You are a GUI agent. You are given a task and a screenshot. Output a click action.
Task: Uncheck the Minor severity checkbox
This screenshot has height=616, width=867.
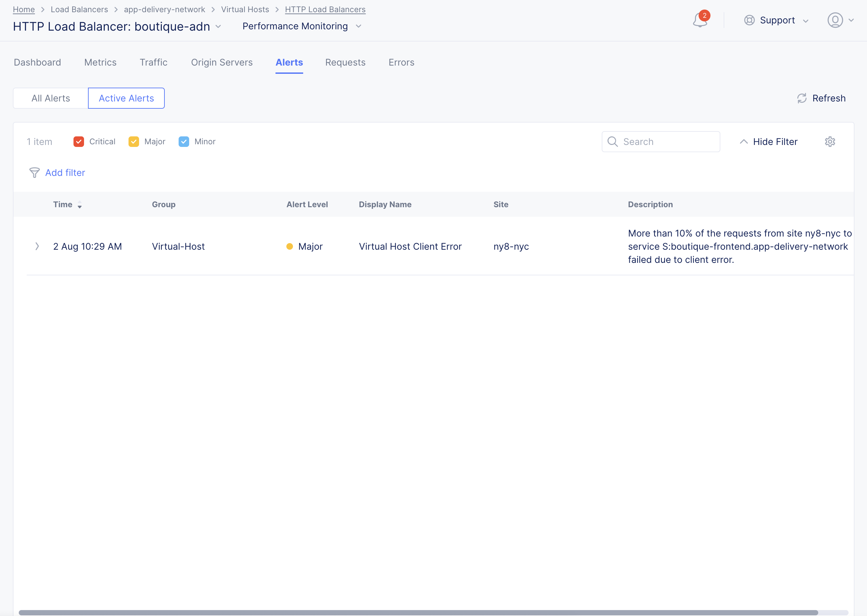pyautogui.click(x=184, y=142)
